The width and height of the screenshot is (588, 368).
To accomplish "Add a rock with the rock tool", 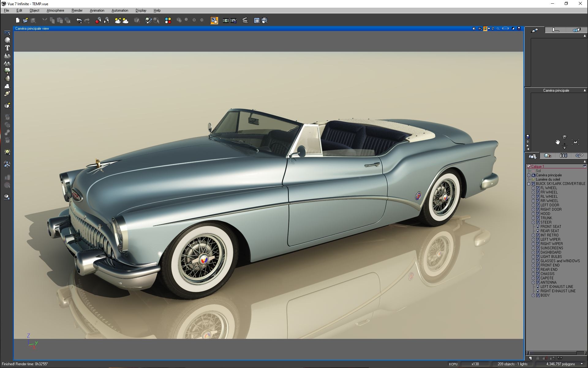I will coord(7,79).
